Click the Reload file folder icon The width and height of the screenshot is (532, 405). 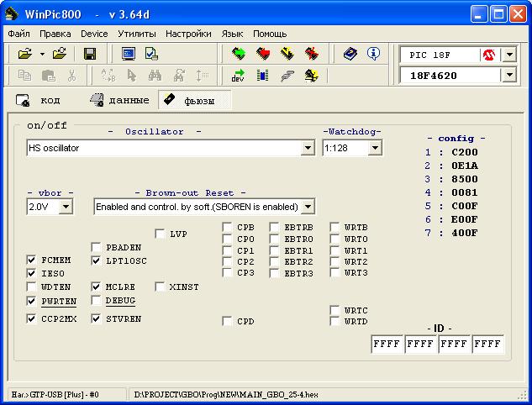tap(60, 54)
